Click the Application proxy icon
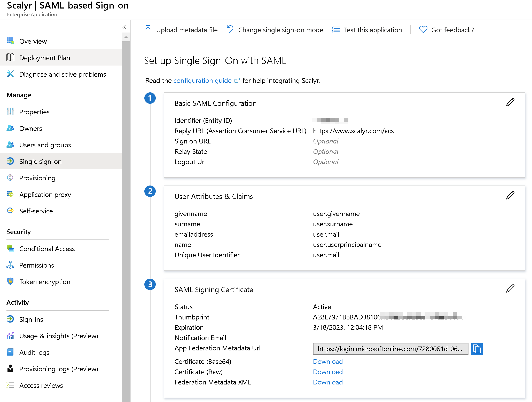The height and width of the screenshot is (402, 532). click(10, 194)
